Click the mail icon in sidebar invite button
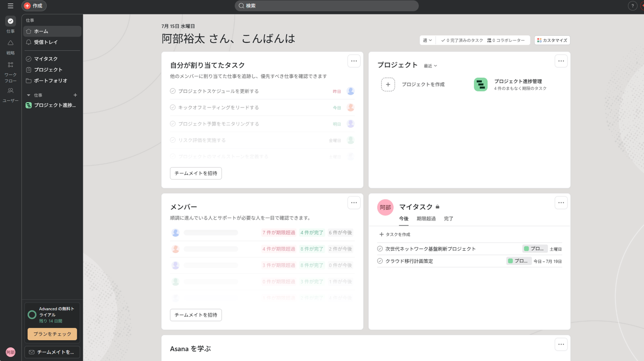The image size is (644, 361). click(x=32, y=352)
